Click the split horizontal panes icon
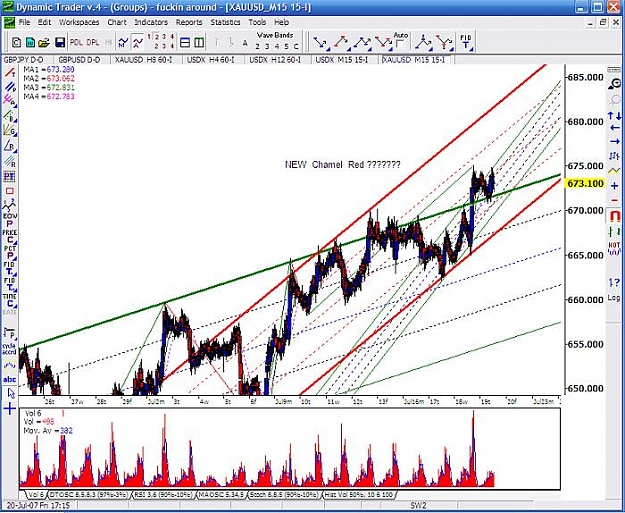This screenshot has width=625, height=513. (185, 42)
